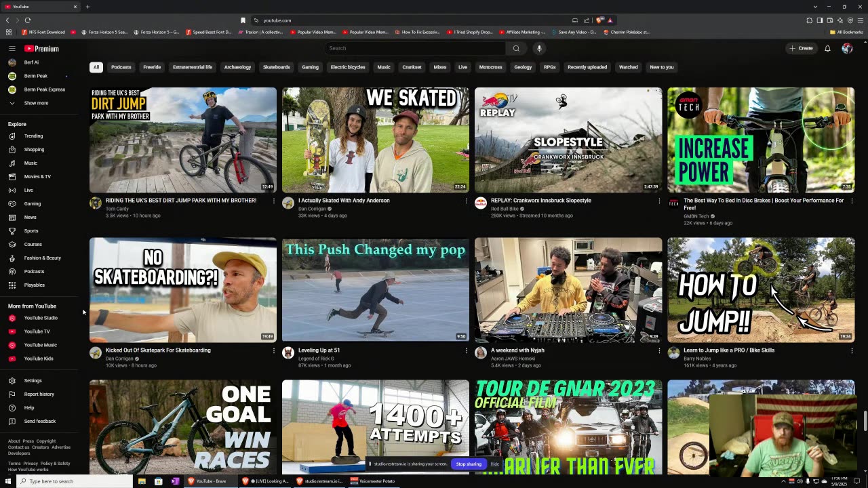This screenshot has height=488, width=868.
Task: Select the Skateboards filter chip
Action: (x=277, y=67)
